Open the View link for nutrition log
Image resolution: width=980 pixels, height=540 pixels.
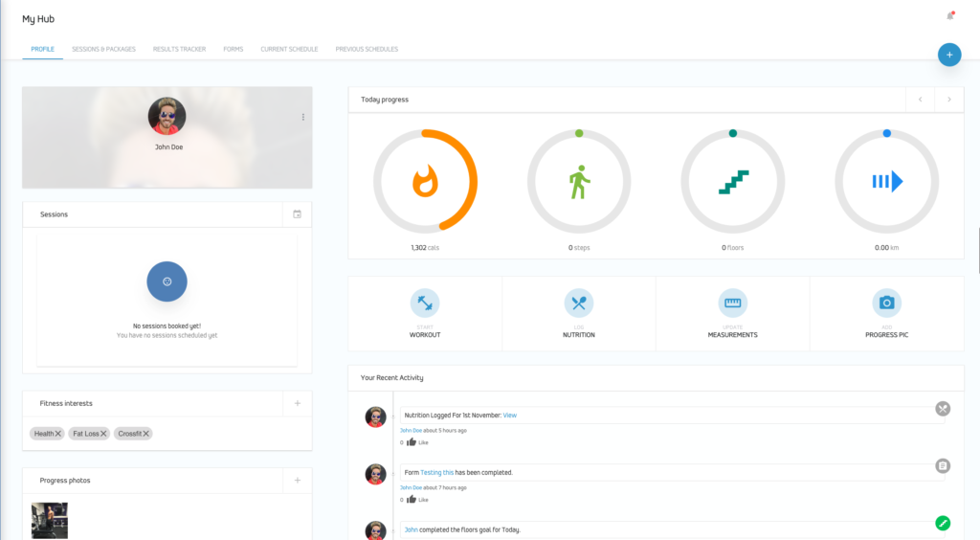pos(510,415)
